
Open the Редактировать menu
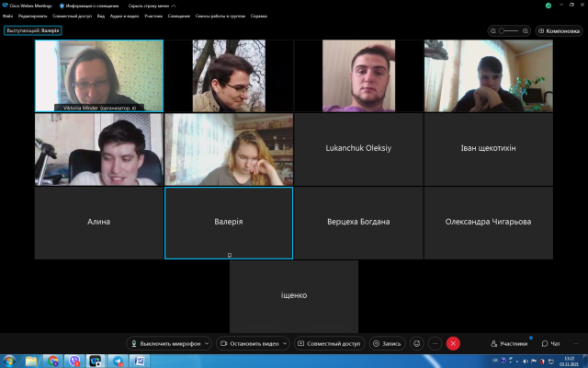tap(33, 17)
